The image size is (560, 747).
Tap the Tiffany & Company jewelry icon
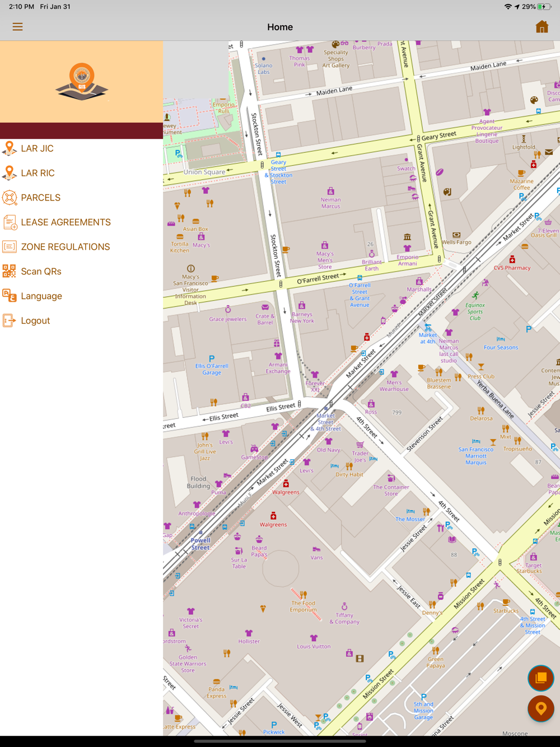click(x=344, y=606)
